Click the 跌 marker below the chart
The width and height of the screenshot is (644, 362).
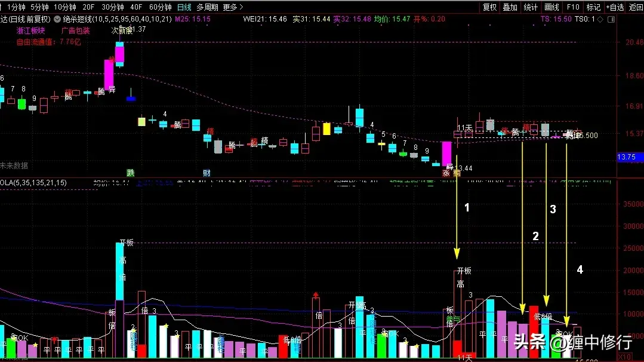tap(131, 173)
